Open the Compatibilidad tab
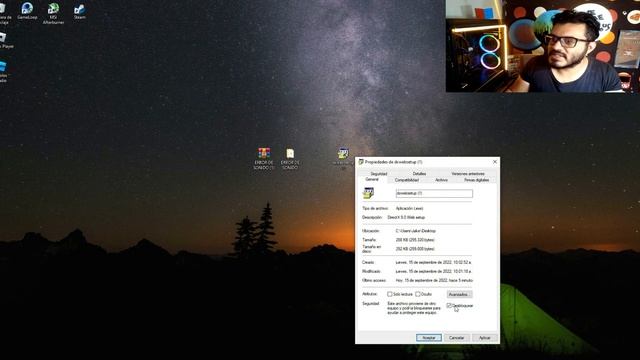 [x=407, y=180]
